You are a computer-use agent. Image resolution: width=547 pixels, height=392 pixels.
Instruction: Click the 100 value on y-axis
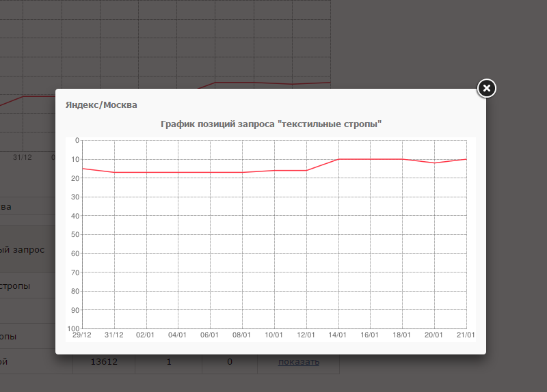(73, 328)
